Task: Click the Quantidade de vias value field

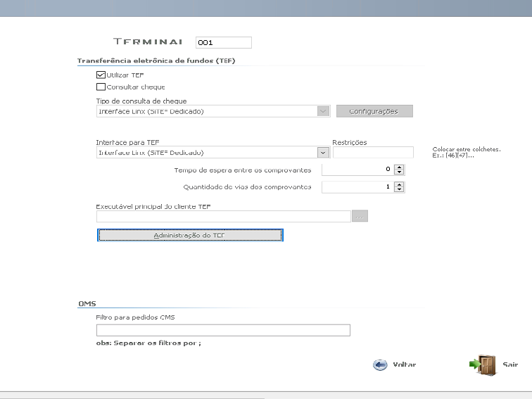Action: tap(357, 187)
